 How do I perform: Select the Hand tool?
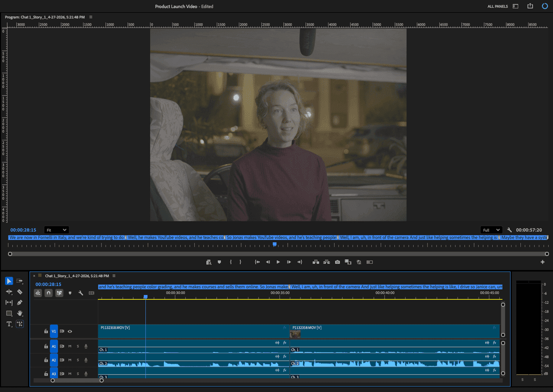coord(19,313)
